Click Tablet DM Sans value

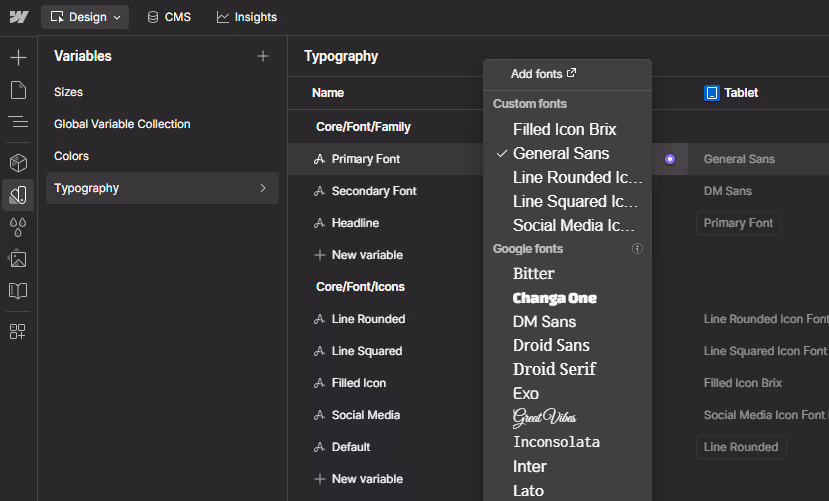click(727, 191)
